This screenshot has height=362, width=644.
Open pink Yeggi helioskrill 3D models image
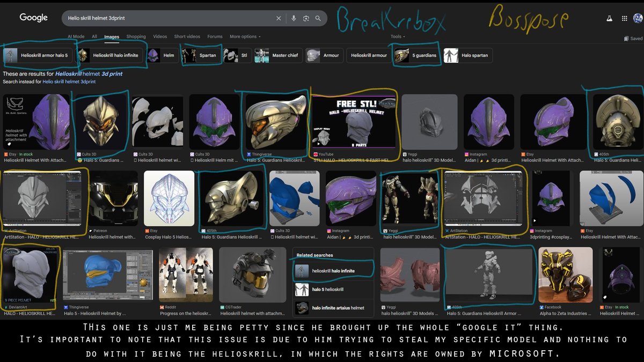pyautogui.click(x=410, y=275)
